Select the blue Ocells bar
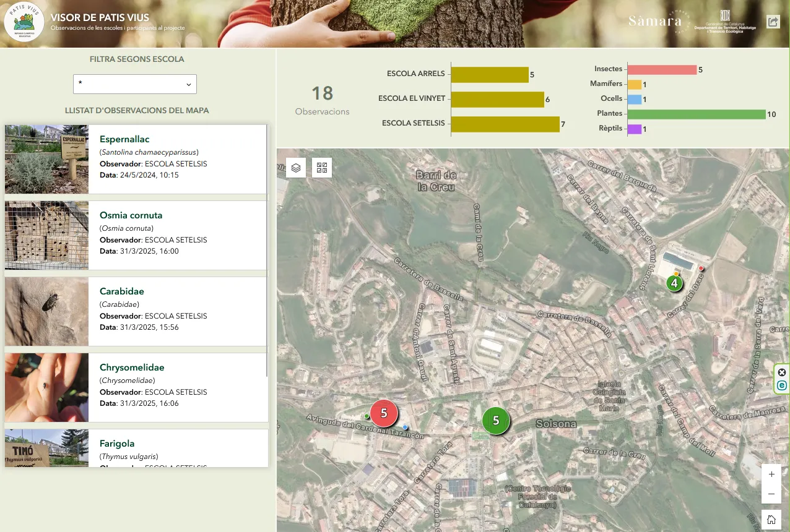 pyautogui.click(x=635, y=100)
